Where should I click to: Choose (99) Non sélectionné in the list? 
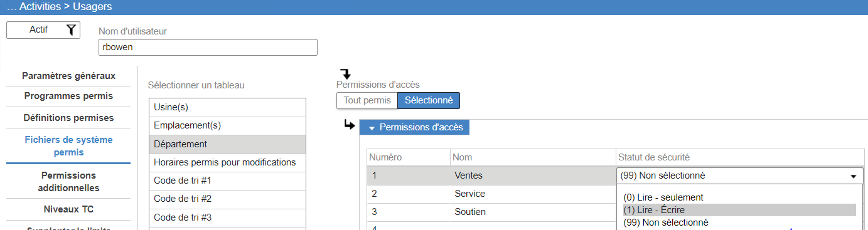[666, 222]
